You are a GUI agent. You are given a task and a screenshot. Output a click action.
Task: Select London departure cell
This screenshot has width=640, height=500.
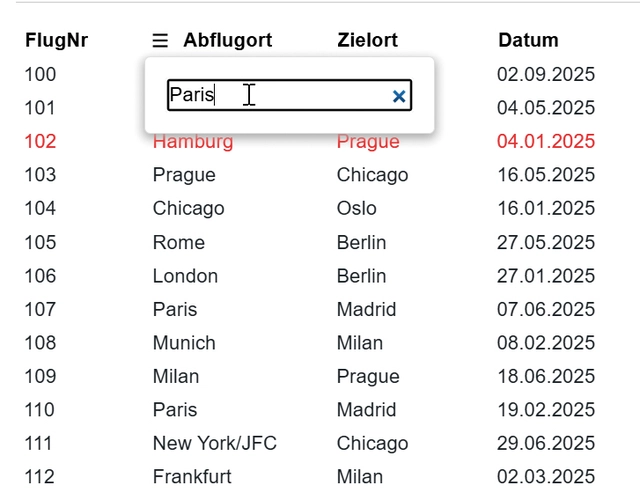(185, 276)
